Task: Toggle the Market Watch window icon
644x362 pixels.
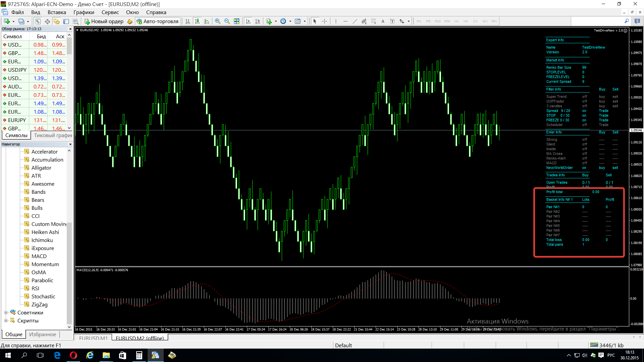Action: (x=38, y=21)
